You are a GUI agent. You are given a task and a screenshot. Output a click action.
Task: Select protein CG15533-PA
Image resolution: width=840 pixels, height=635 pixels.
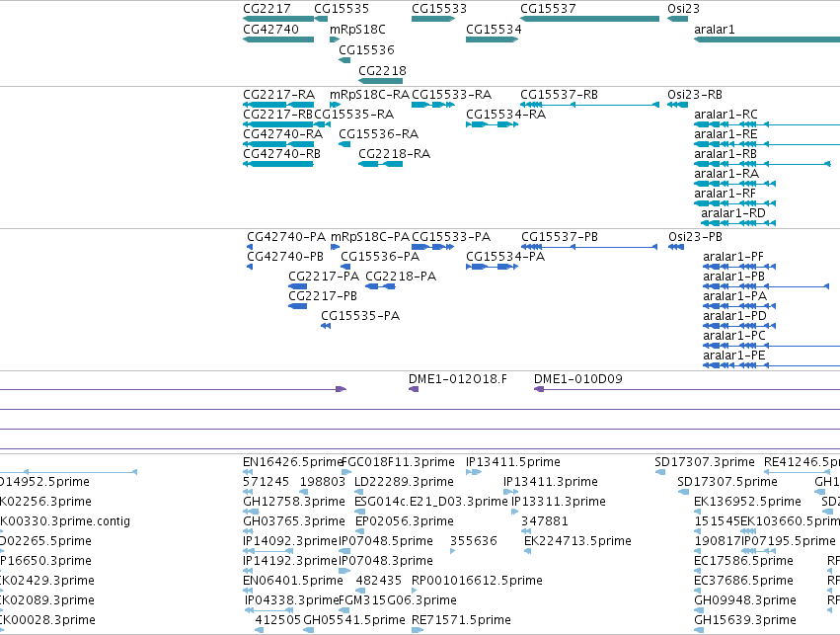(451, 237)
